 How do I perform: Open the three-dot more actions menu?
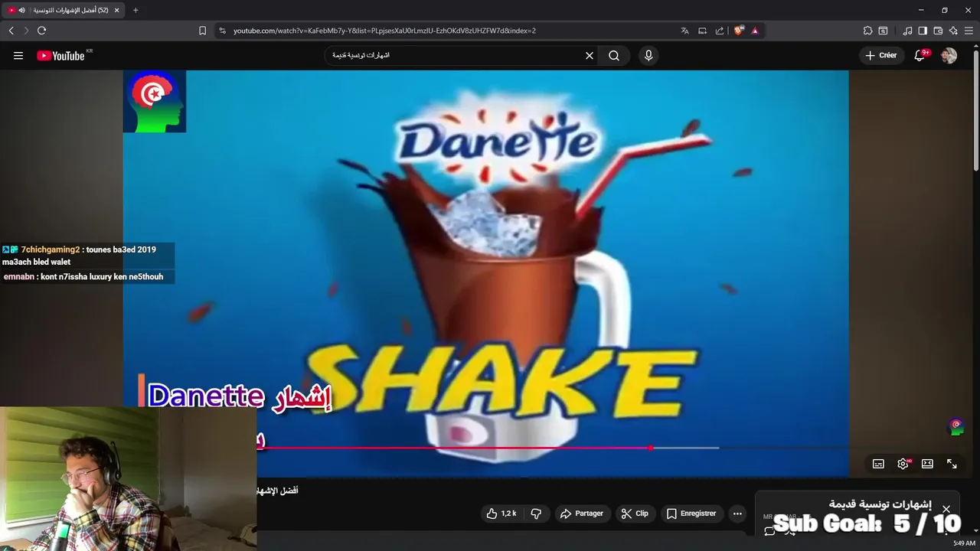point(737,514)
